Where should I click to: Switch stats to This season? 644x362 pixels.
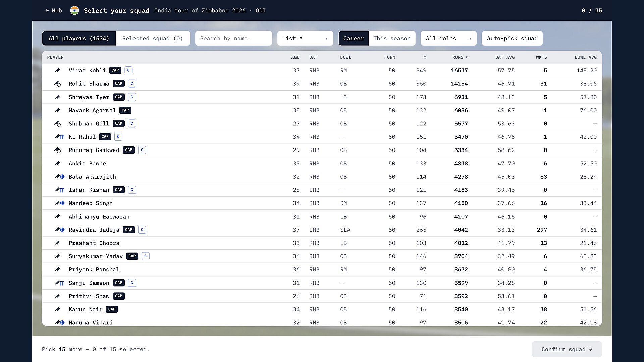tap(392, 38)
